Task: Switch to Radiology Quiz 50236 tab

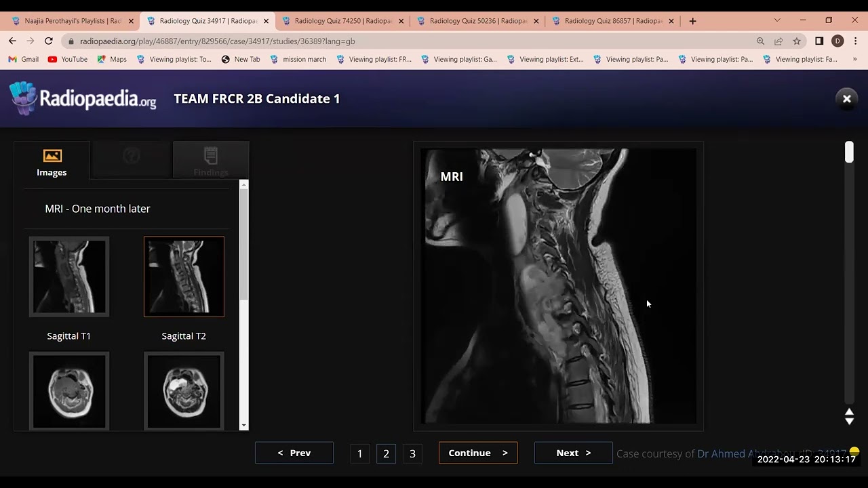Action: click(477, 21)
